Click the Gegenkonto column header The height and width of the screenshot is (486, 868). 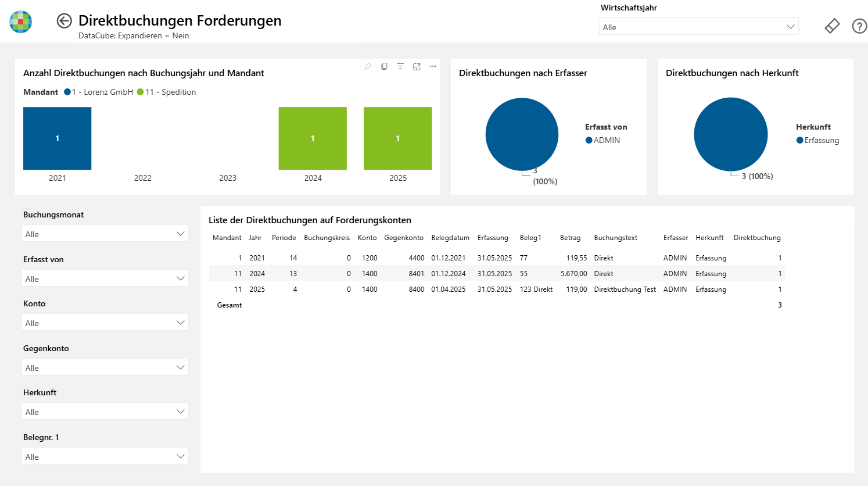tap(404, 238)
